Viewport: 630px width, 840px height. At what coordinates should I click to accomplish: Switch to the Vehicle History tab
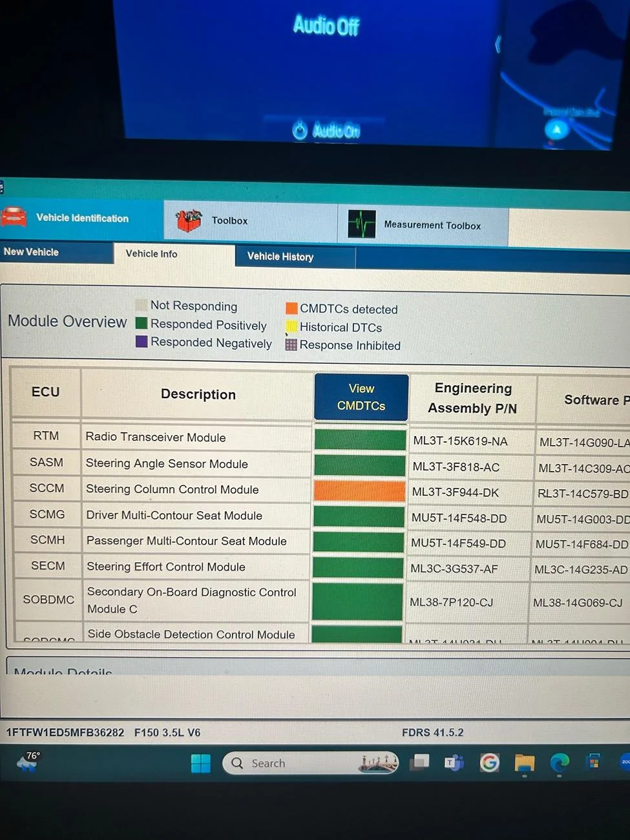280,257
